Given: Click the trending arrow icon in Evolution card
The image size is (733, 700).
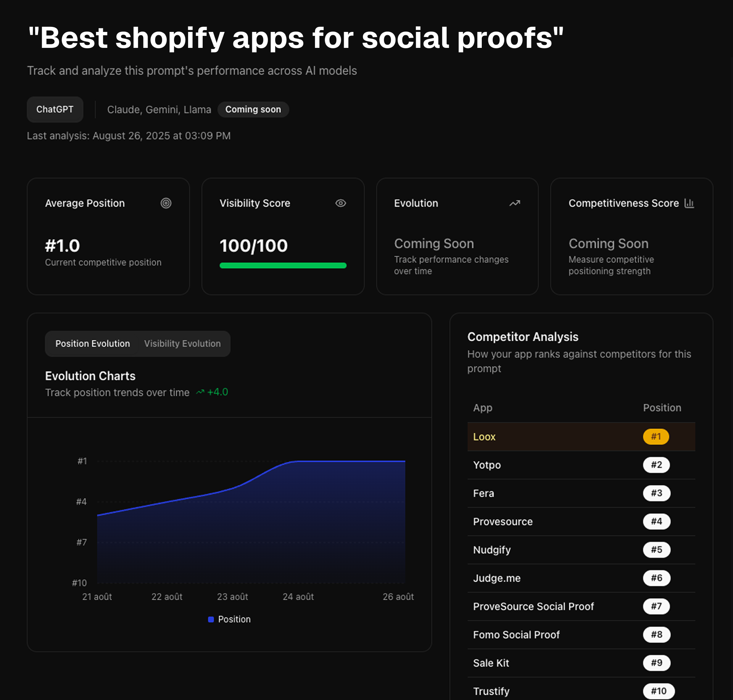Looking at the screenshot, I should [x=515, y=203].
